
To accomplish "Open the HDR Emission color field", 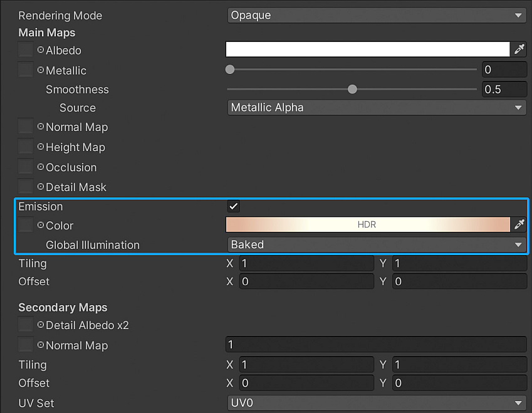I will point(367,224).
